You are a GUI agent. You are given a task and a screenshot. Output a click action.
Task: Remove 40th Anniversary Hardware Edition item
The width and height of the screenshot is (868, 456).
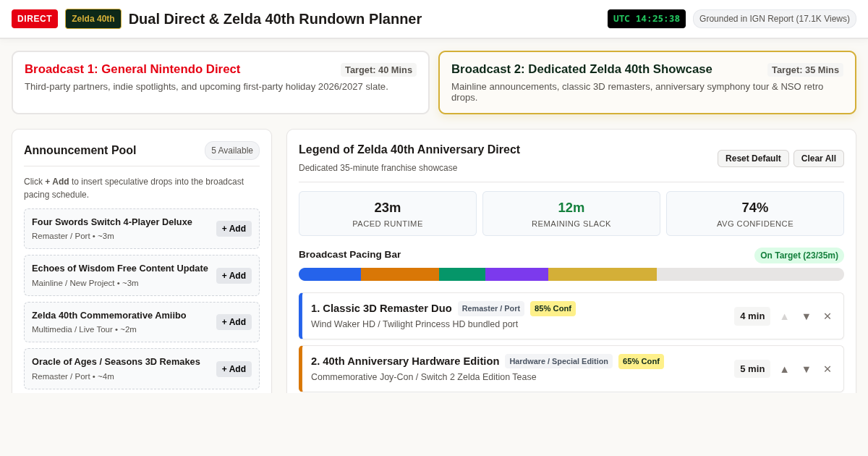click(x=827, y=369)
